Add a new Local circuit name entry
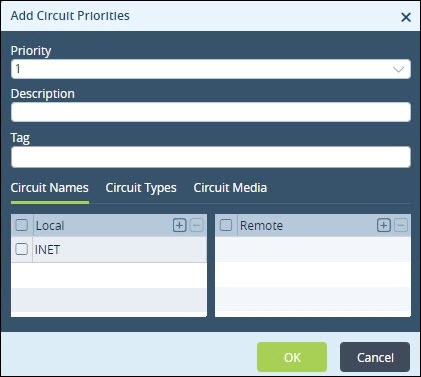Screen dimensions: 421x377 [x=179, y=226]
